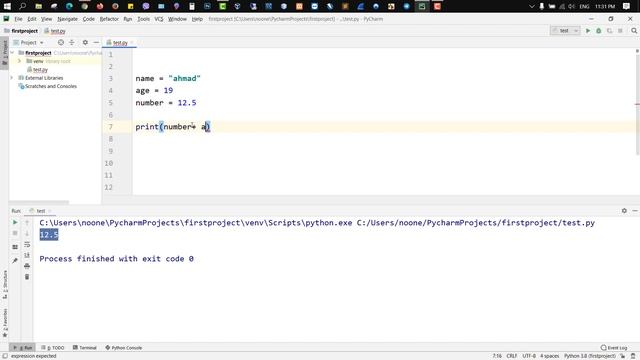Open the Event Log
The width and height of the screenshot is (640, 360).
point(614,348)
